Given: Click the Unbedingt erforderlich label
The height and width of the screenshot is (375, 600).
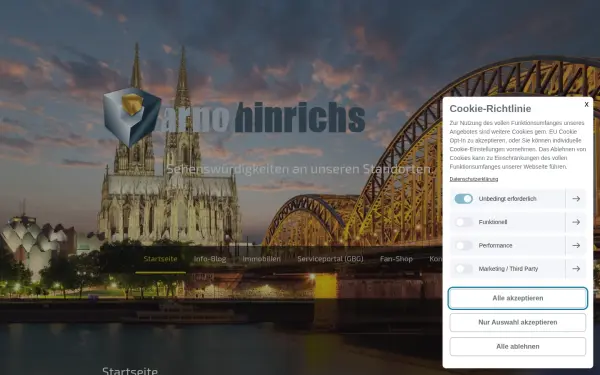Looking at the screenshot, I should pyautogui.click(x=507, y=199).
